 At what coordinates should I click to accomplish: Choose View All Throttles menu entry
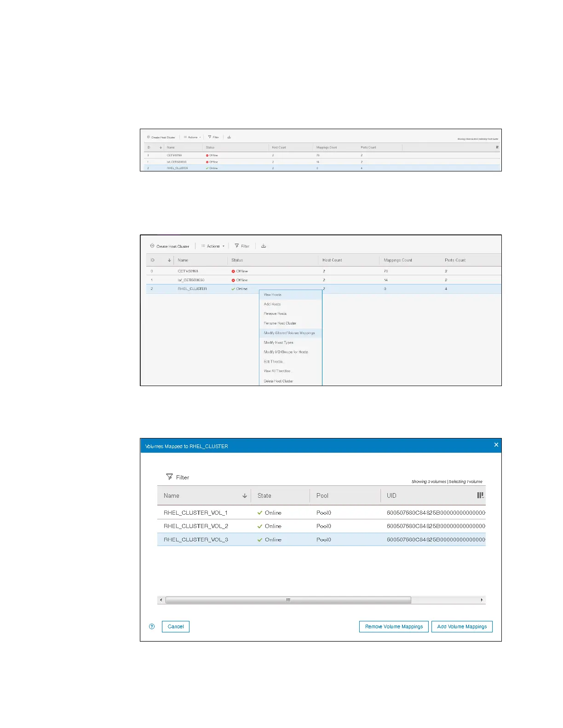point(291,371)
